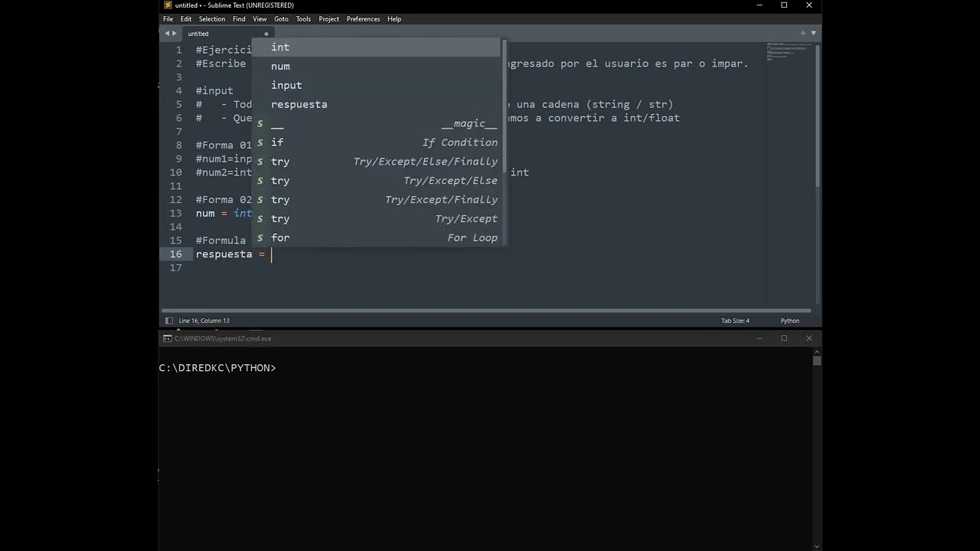Viewport: 980px width, 551px height.
Task: Open the Project menu
Action: click(328, 19)
